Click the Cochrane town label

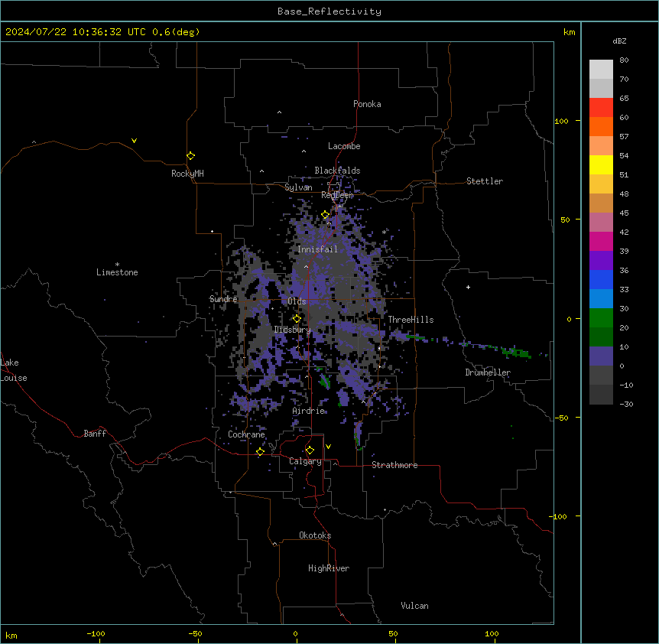pos(246,434)
